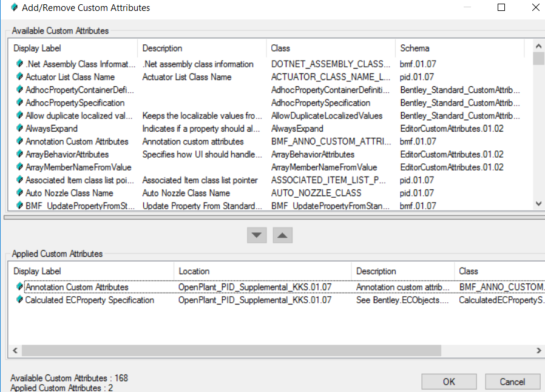Click the scroll up arrow of available list
Viewport: 545px width, 392px height.
coord(538,46)
